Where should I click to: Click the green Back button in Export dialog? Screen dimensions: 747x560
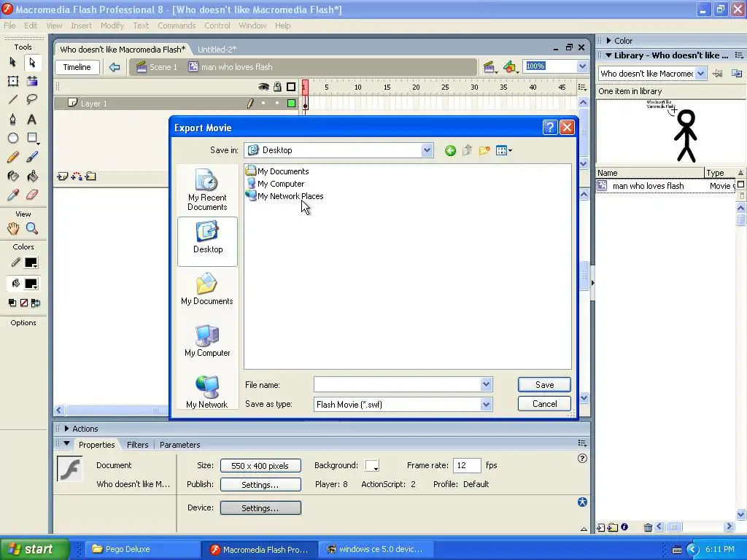[x=450, y=150]
